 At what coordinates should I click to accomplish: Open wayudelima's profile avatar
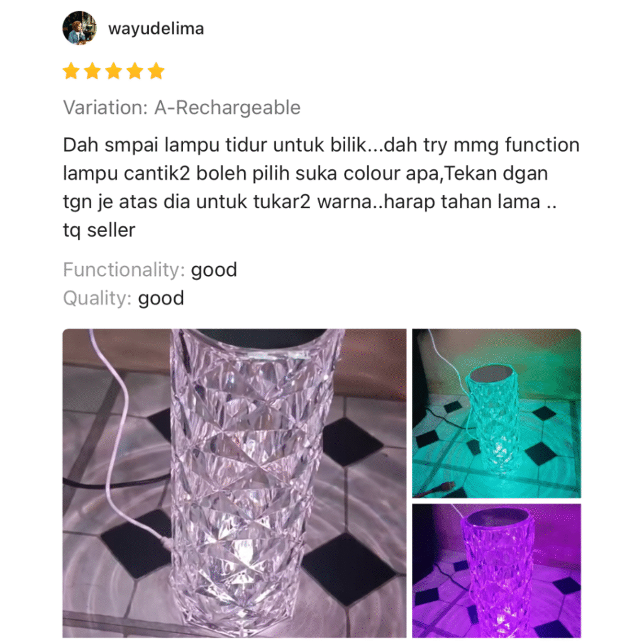(x=79, y=28)
